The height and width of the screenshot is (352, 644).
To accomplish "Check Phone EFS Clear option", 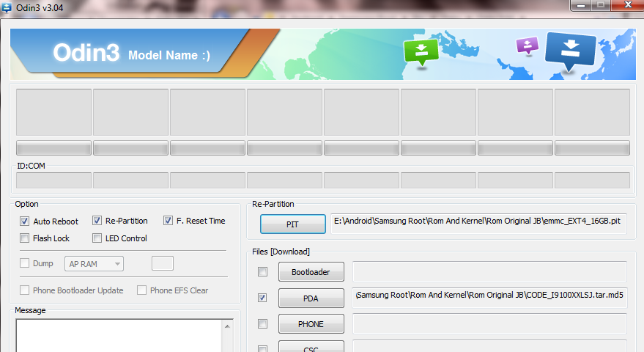I will pos(141,290).
